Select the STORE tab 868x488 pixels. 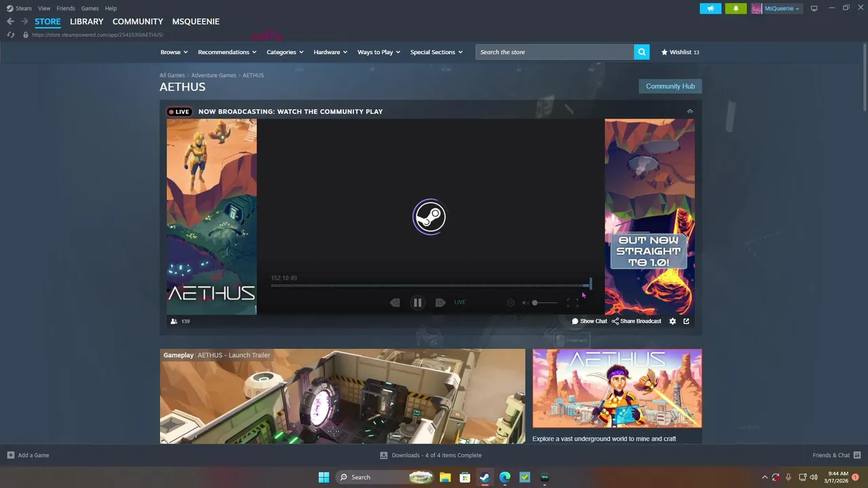coord(47,22)
